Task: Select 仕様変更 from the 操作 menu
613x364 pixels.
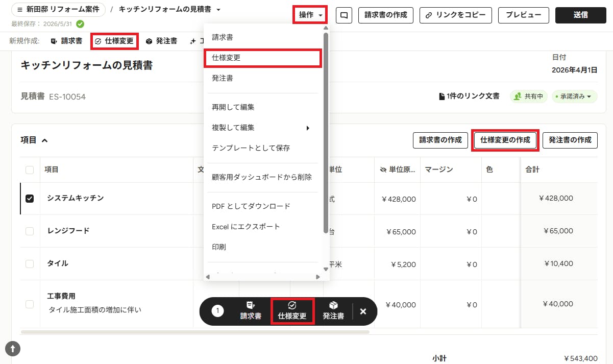Action: (263, 58)
